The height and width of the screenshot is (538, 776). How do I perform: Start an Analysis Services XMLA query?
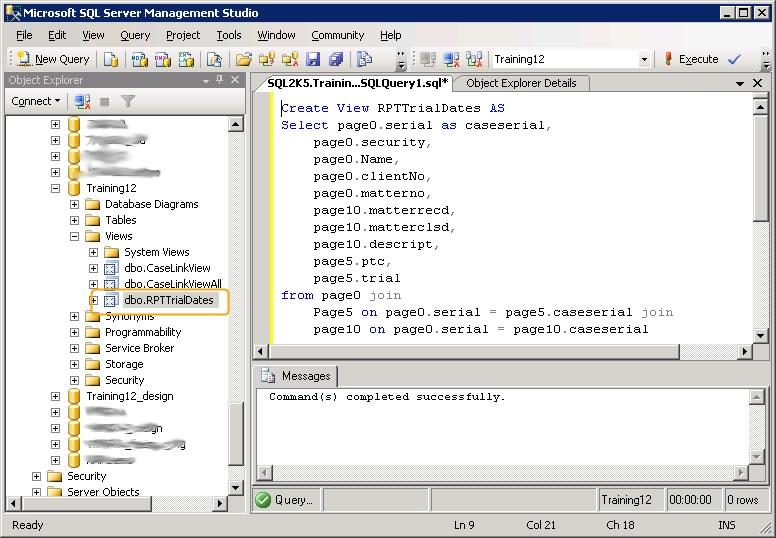tap(186, 59)
